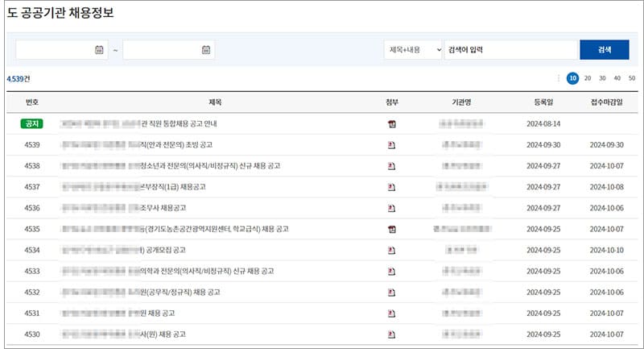
Task: Show 20 items per page
Action: [x=588, y=78]
